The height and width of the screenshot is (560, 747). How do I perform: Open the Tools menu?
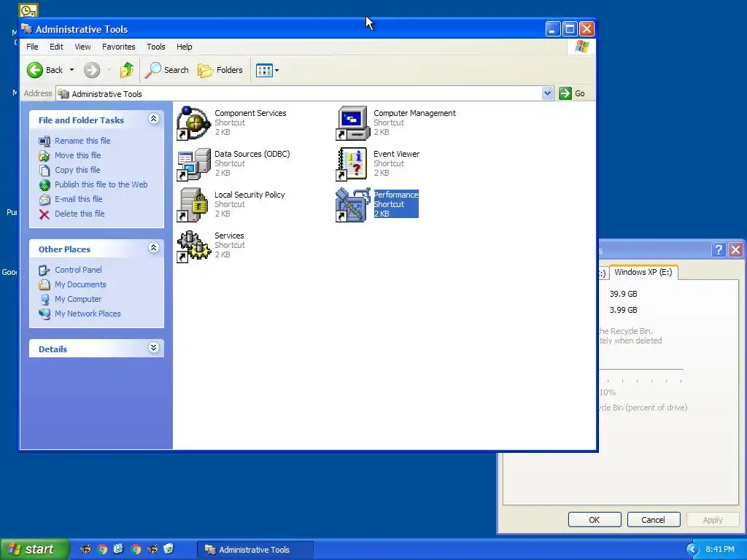click(156, 47)
